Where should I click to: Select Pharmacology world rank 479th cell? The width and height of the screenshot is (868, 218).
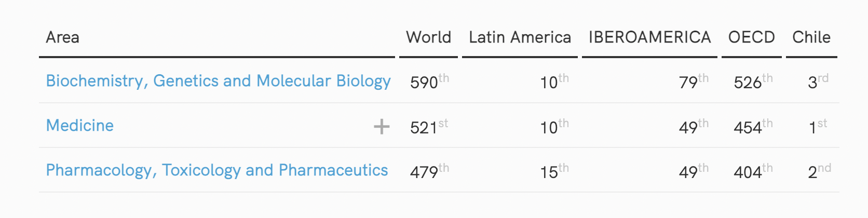(429, 171)
